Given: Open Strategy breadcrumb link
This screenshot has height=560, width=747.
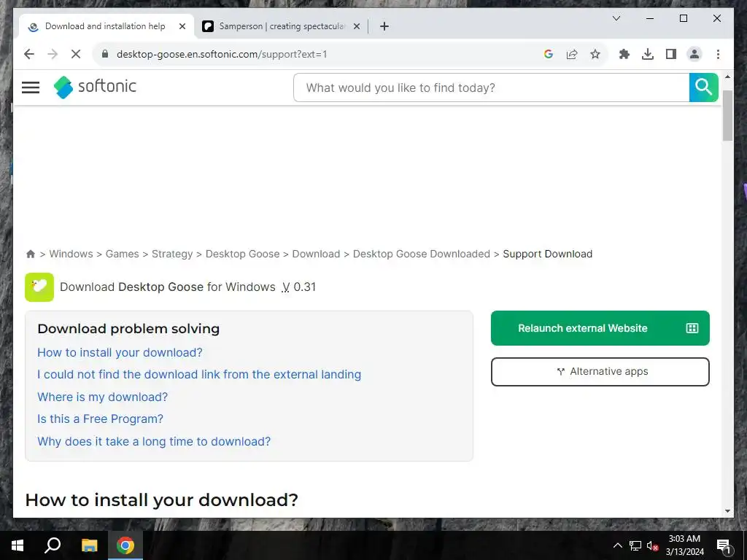Looking at the screenshot, I should pyautogui.click(x=172, y=254).
